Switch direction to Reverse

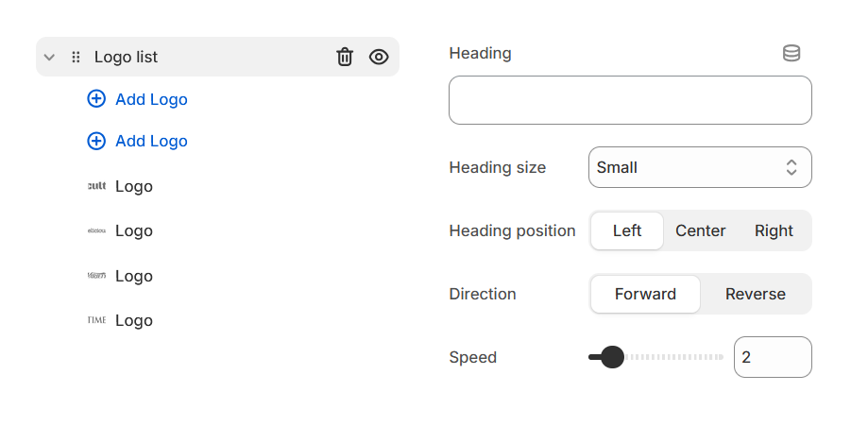[x=756, y=294]
